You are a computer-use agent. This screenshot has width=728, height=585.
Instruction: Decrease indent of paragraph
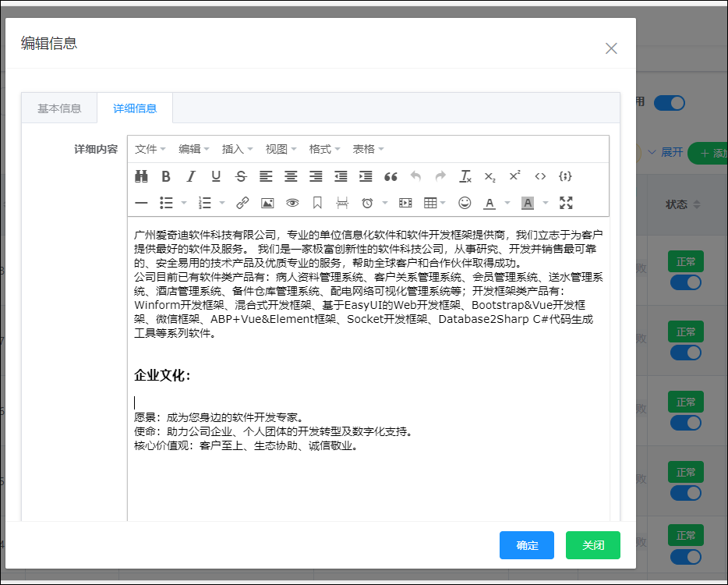341,176
